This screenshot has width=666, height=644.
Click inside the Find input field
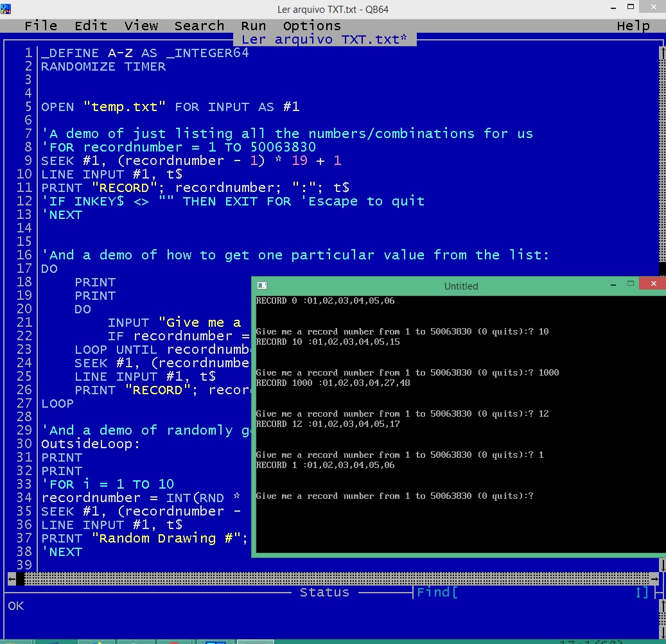(x=546, y=593)
